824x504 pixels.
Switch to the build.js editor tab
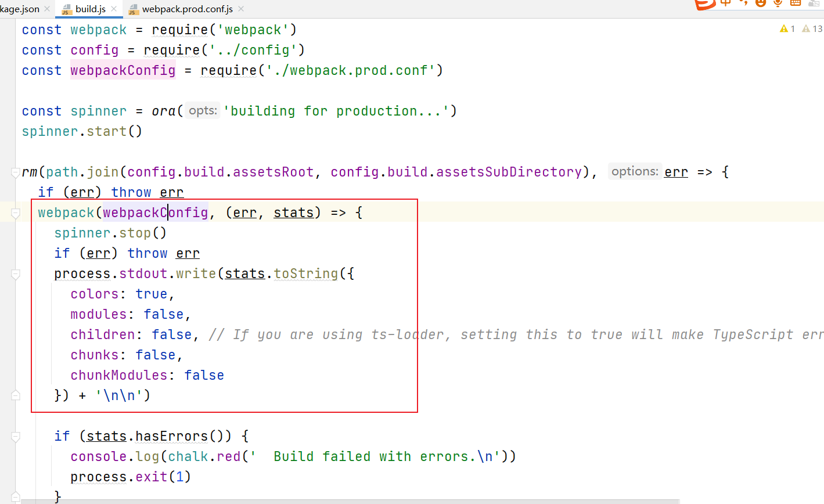(90, 9)
